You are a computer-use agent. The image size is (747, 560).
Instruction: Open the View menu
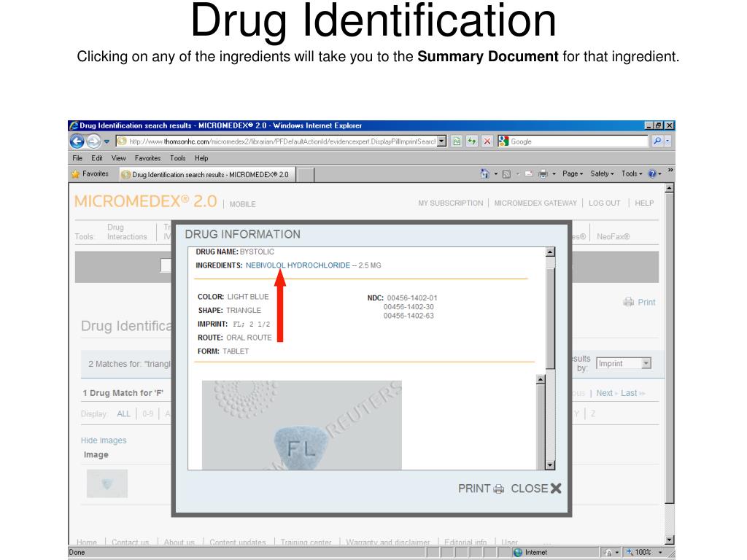click(118, 158)
